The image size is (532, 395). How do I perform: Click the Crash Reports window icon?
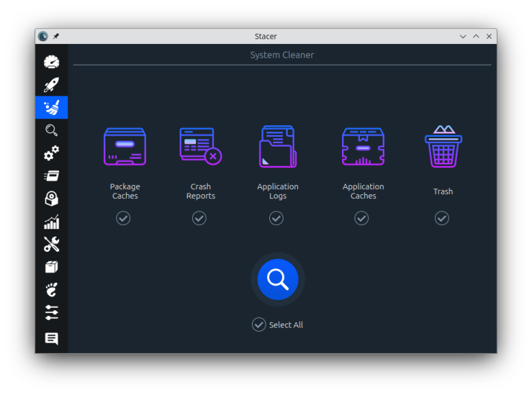click(x=200, y=147)
